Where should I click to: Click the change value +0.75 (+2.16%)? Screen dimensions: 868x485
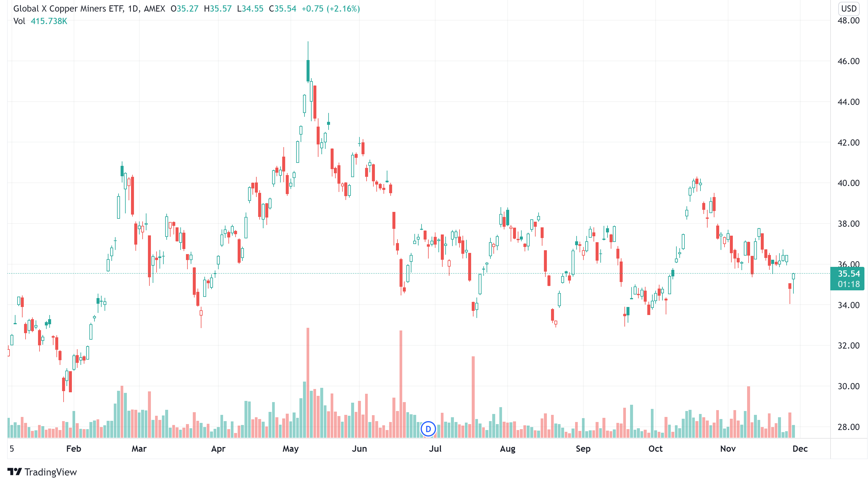(x=331, y=8)
